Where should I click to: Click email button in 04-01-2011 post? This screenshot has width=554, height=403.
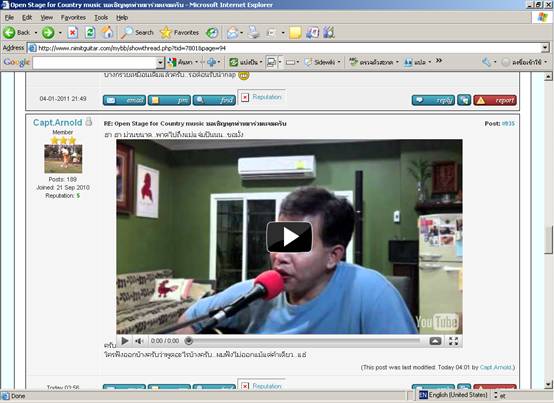coord(125,100)
